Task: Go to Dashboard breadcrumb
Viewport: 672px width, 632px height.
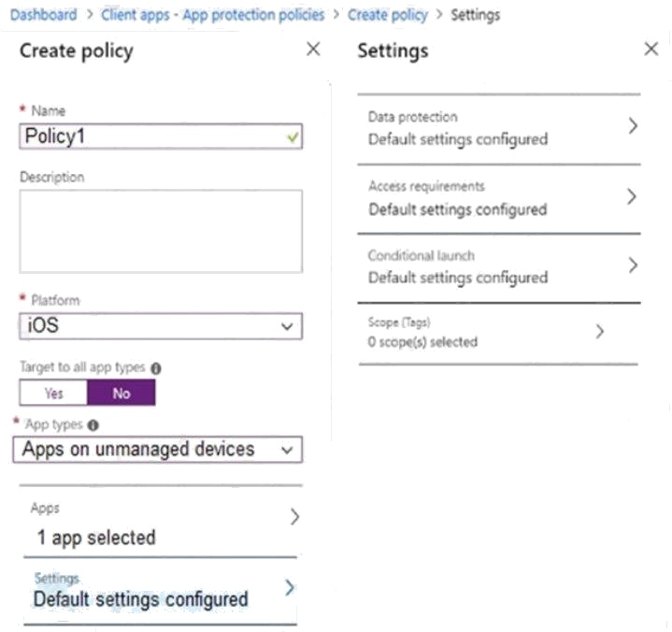Action: (x=44, y=15)
